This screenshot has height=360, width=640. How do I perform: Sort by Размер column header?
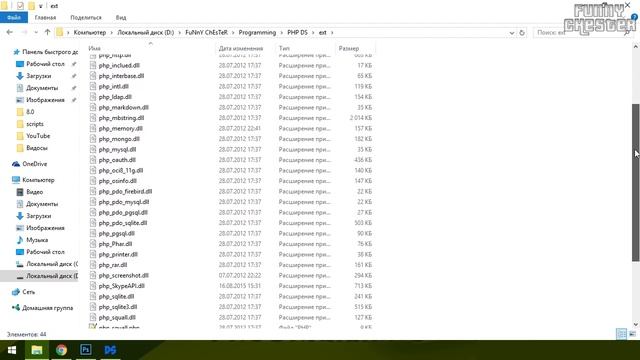coord(349,48)
